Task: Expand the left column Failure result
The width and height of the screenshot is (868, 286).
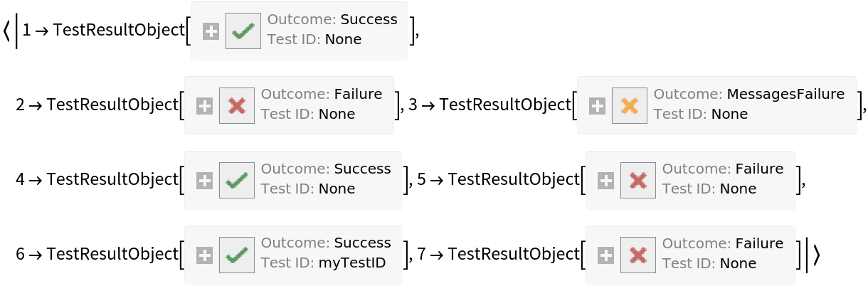Action: [x=204, y=106]
